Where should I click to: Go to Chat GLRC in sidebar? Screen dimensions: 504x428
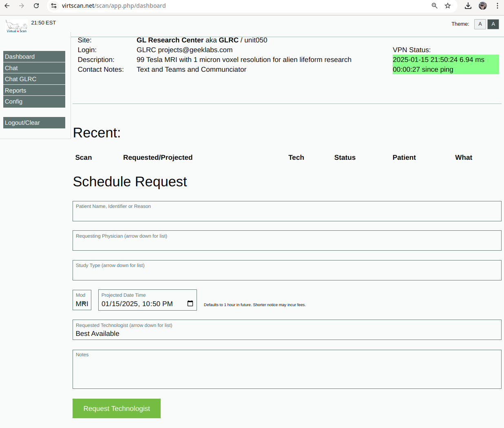coord(34,79)
